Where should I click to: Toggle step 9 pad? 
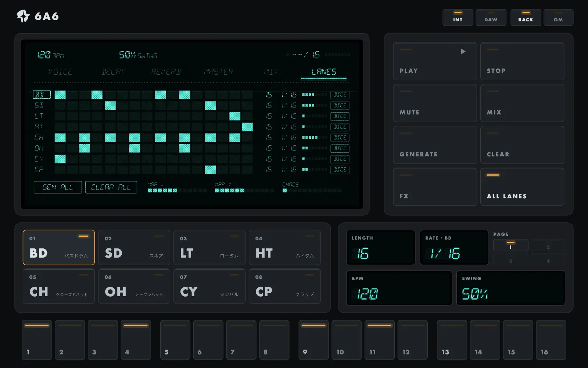(x=313, y=340)
